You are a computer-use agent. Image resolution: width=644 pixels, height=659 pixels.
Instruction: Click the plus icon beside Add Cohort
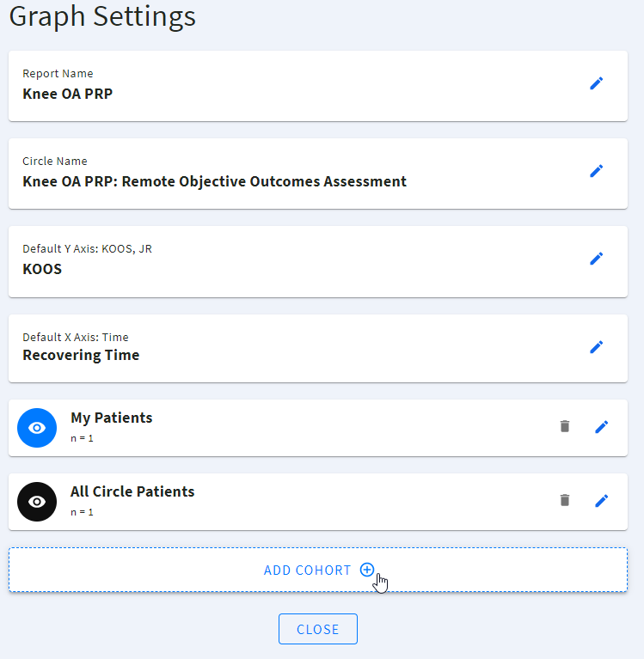[x=367, y=570]
